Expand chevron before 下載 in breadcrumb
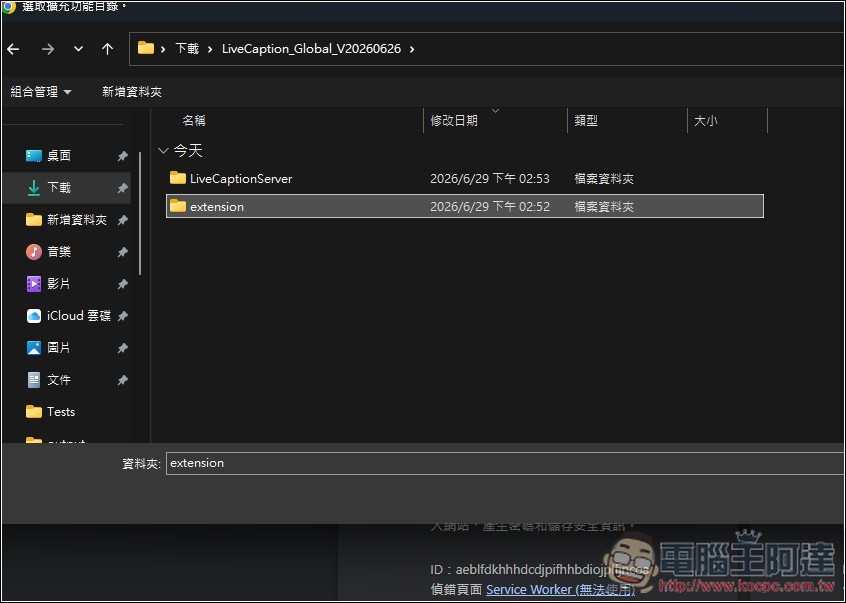 point(163,49)
